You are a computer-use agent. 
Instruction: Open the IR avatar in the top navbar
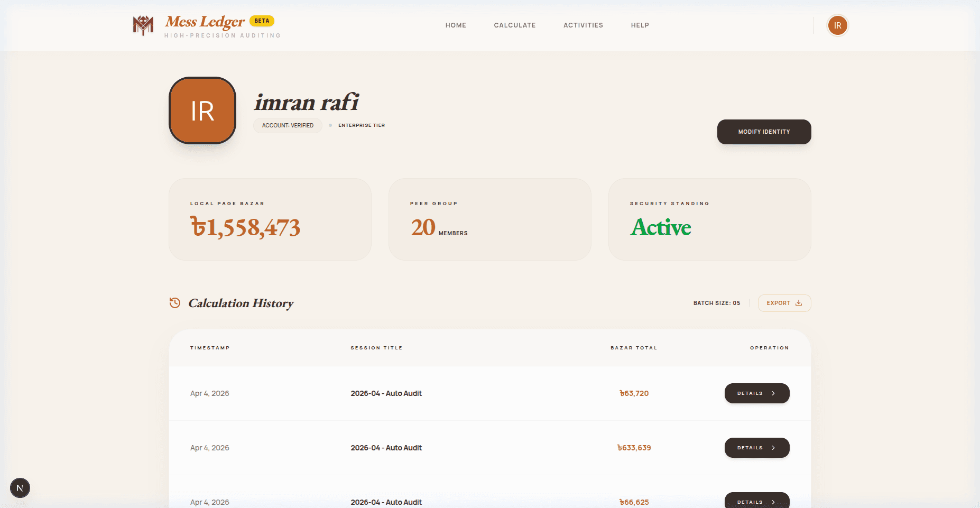(x=837, y=25)
